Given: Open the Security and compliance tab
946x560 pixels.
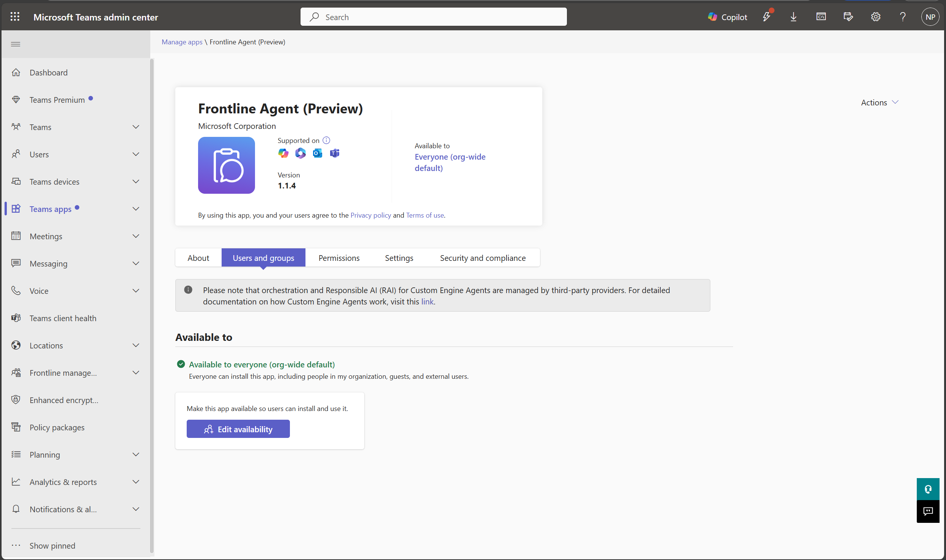Looking at the screenshot, I should [483, 258].
